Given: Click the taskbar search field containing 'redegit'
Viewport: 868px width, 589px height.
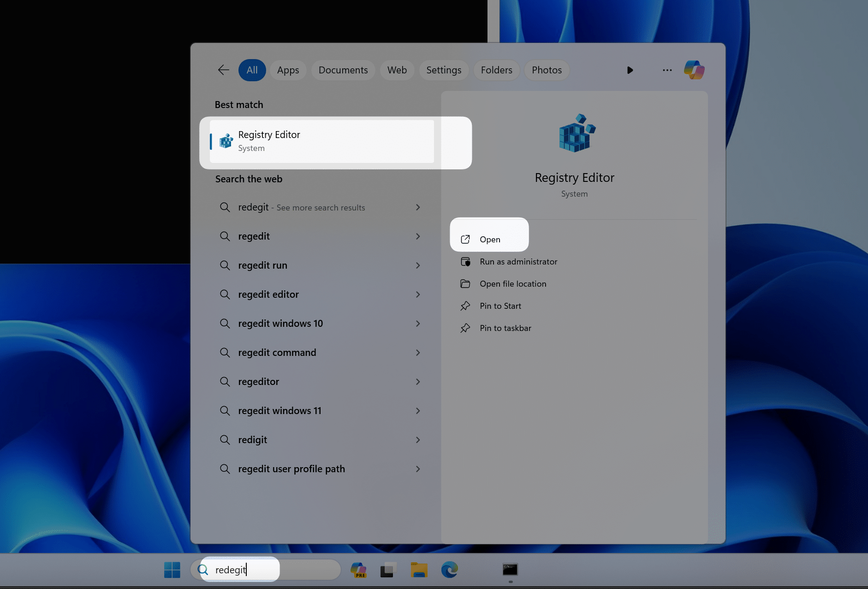Looking at the screenshot, I should click(266, 570).
